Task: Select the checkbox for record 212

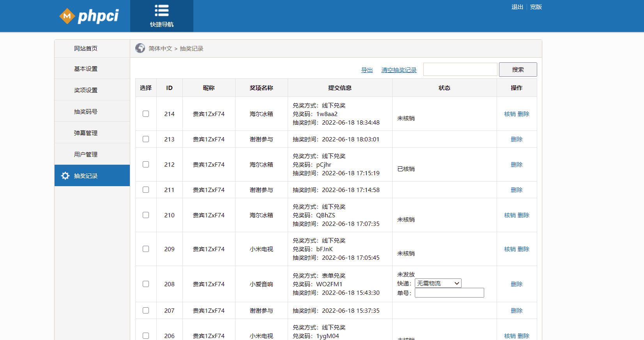Action: (146, 164)
